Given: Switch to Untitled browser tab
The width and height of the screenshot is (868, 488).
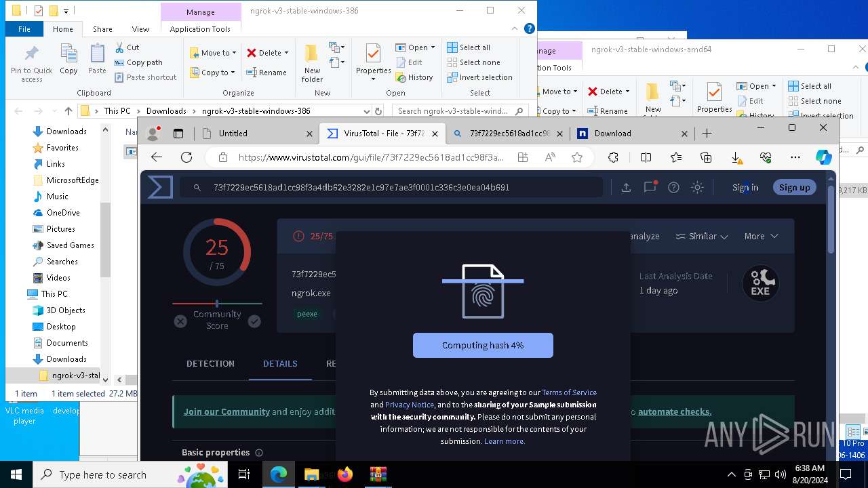Looking at the screenshot, I should tap(256, 134).
